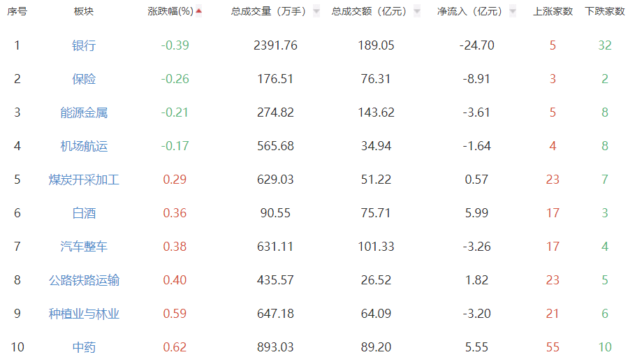628x364 pixels.
Task: Open the 种植业与林业 sector
Action: click(x=84, y=314)
